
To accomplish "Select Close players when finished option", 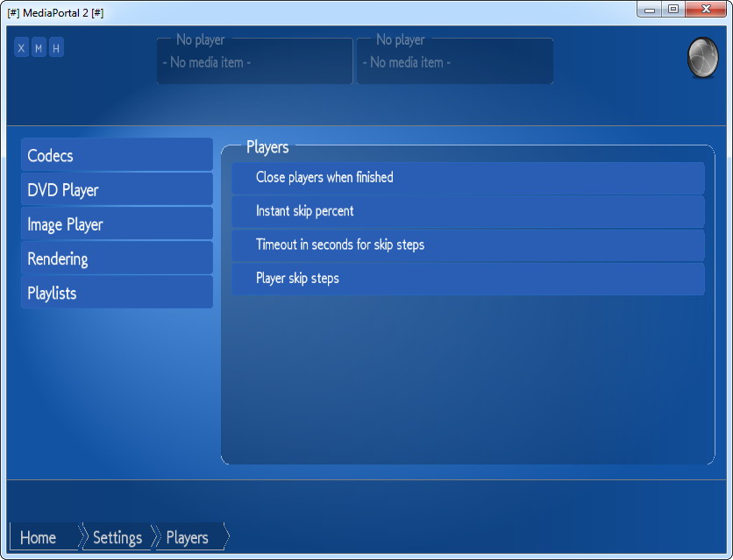I will 468,178.
